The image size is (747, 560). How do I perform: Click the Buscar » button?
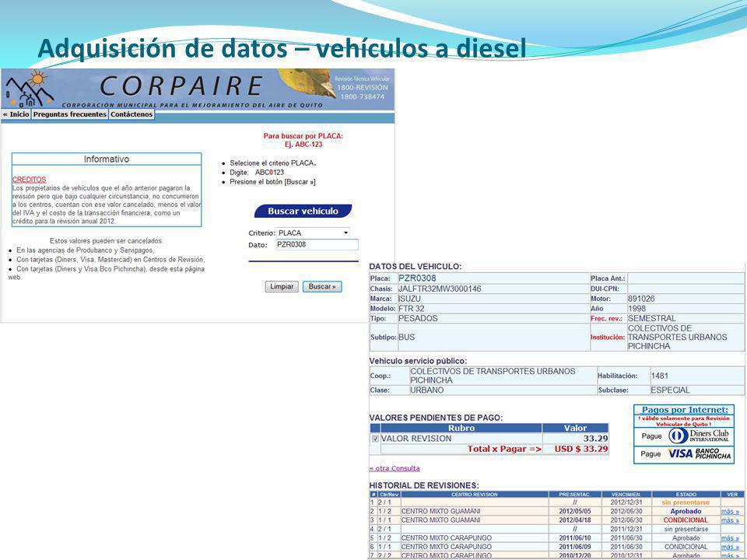322,287
